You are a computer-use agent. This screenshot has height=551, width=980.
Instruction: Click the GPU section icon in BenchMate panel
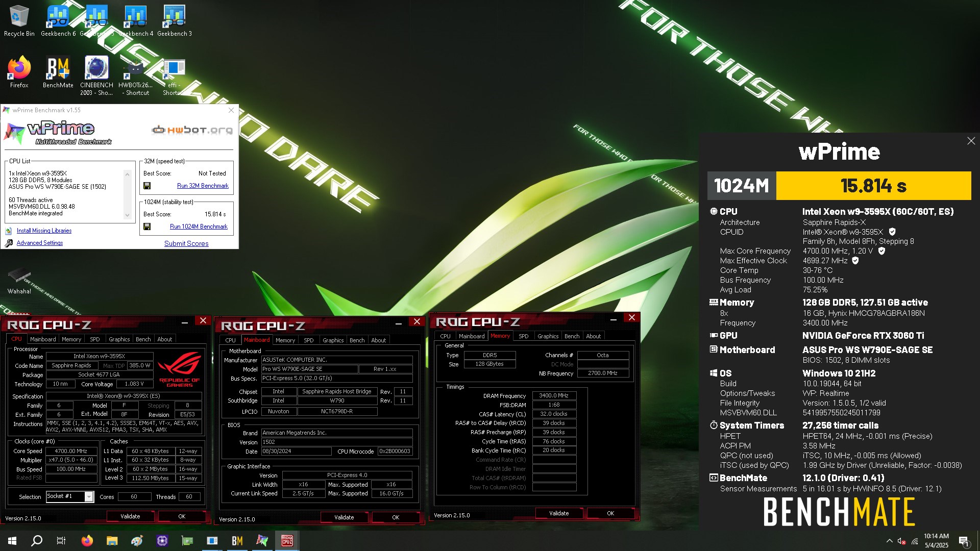(x=714, y=335)
